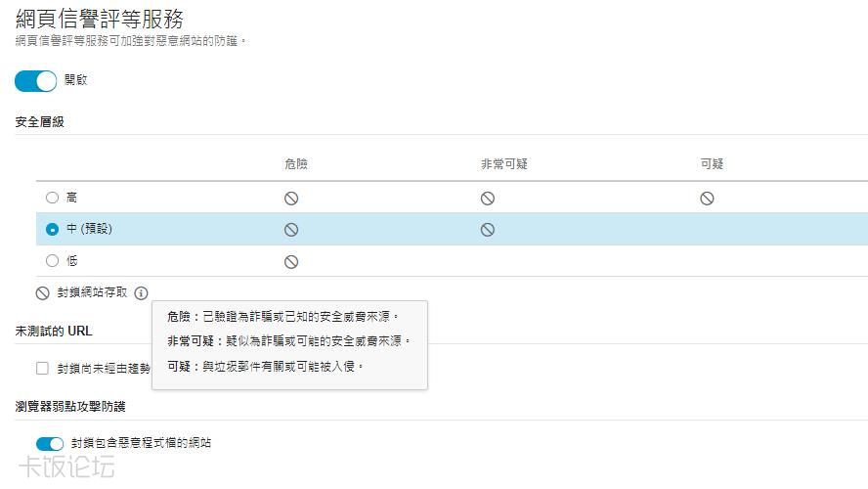Click the 可疑 column header
This screenshot has height=489, width=868.
click(712, 164)
